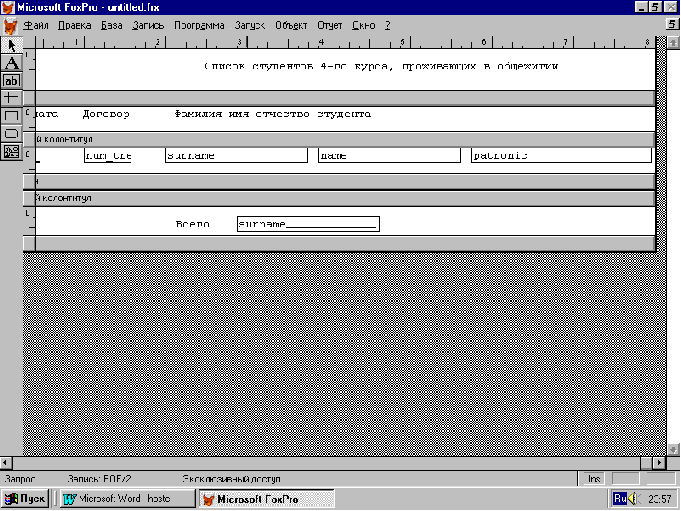Select the num field in detail band
Image resolution: width=681 pixels, height=511 pixels.
108,155
